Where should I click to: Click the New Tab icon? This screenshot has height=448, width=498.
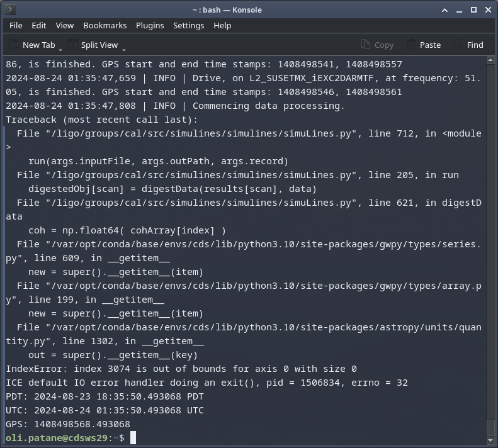tap(14, 44)
